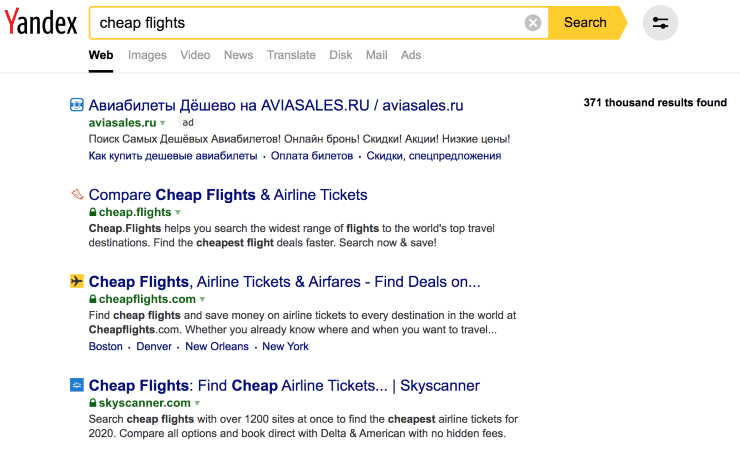The image size is (740, 454).
Task: Expand the aviasales.ru URL dropdown arrow
Action: (x=163, y=123)
